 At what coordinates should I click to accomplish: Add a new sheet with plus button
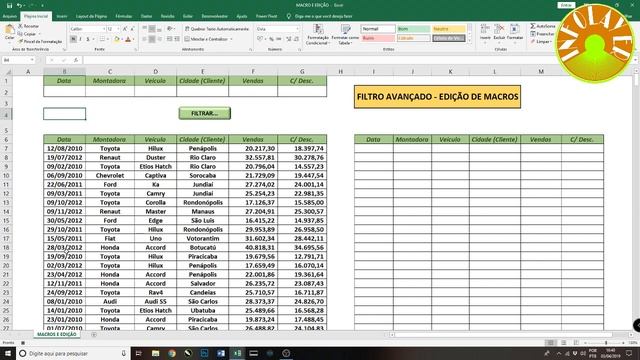click(94, 335)
